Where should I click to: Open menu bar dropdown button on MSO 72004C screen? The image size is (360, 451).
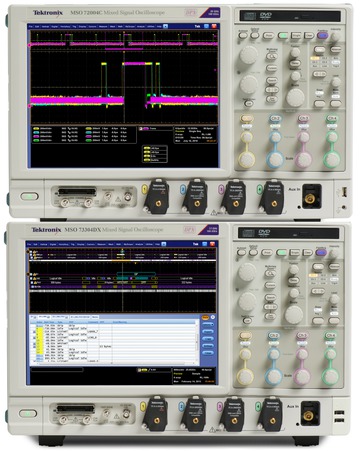pos(165,26)
